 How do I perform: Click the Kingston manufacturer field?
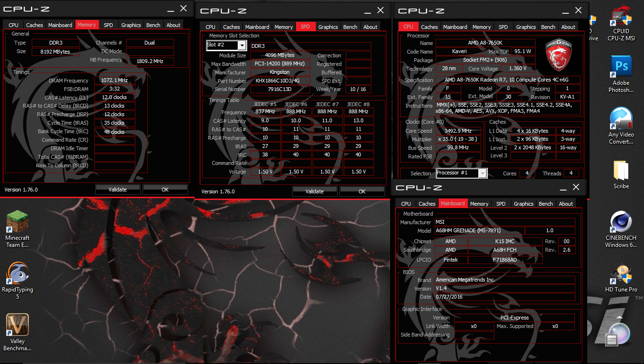(x=280, y=73)
